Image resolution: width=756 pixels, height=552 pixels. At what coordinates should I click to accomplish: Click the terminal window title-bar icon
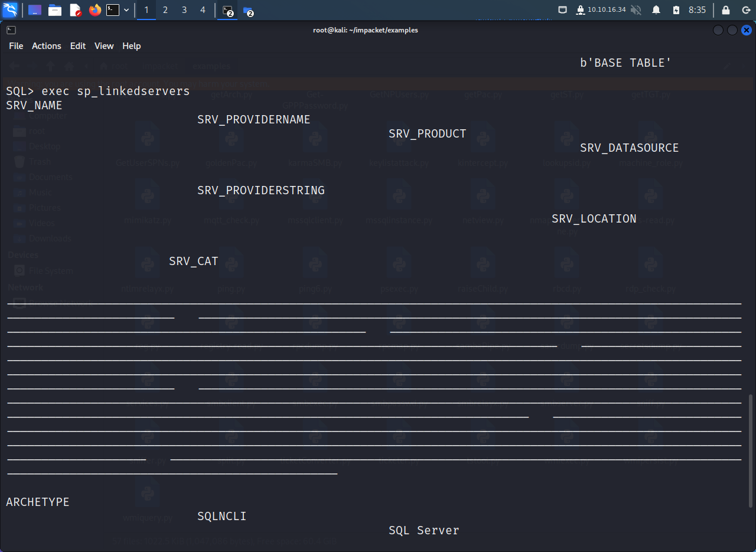(x=11, y=30)
